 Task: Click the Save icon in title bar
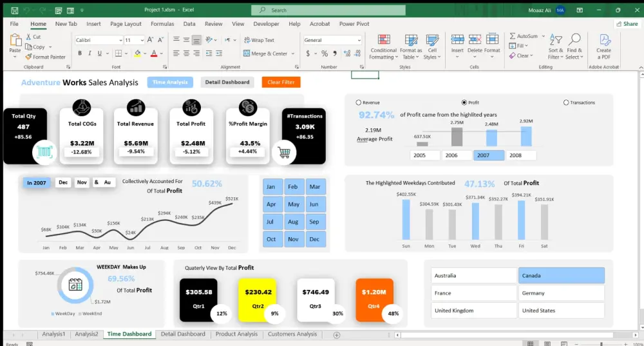click(x=14, y=10)
